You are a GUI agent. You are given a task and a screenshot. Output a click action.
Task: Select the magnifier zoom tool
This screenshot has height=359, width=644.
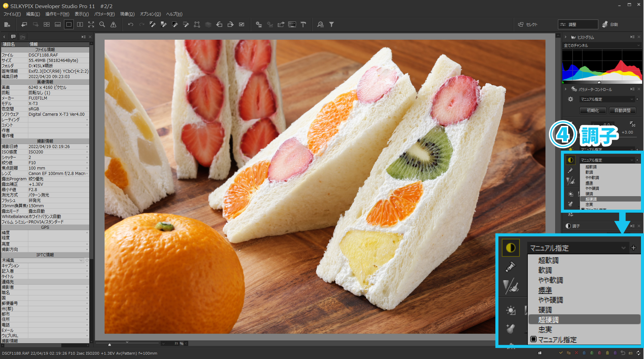tap(102, 25)
